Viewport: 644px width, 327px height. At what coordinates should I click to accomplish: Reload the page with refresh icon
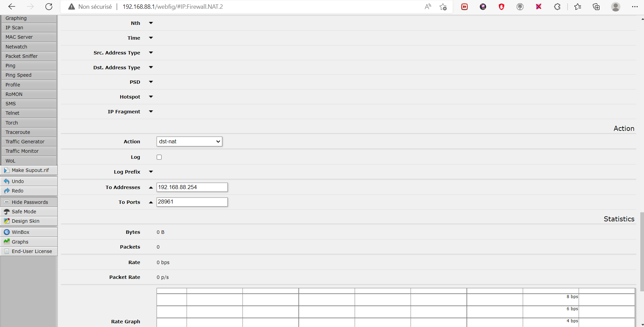[49, 6]
